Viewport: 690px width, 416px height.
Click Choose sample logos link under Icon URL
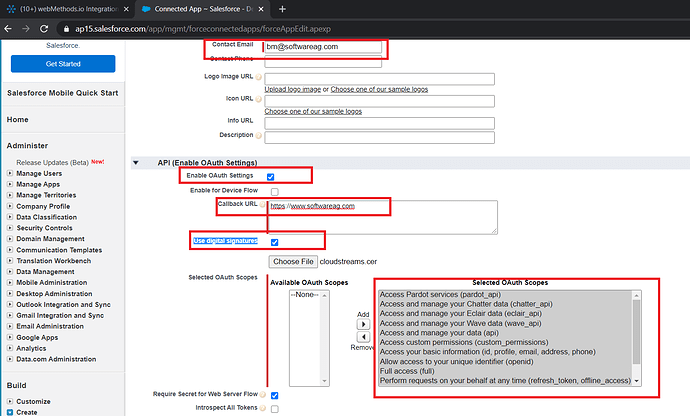click(x=313, y=111)
